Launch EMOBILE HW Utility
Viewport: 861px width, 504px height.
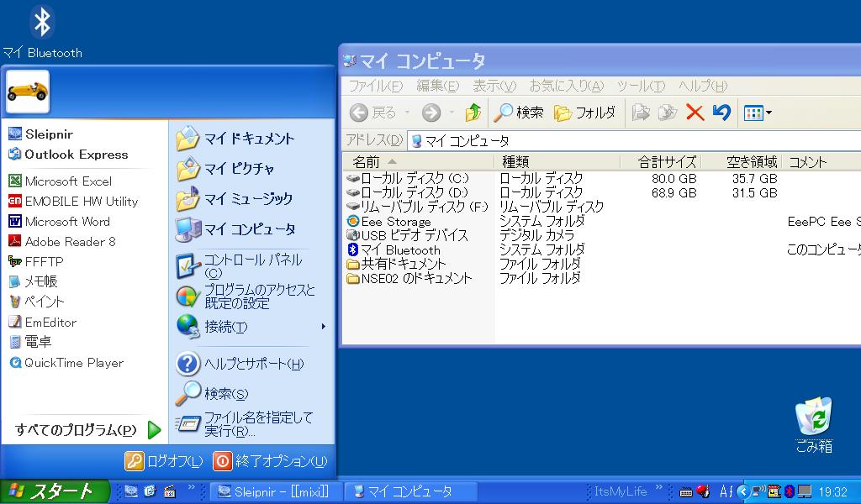74,202
